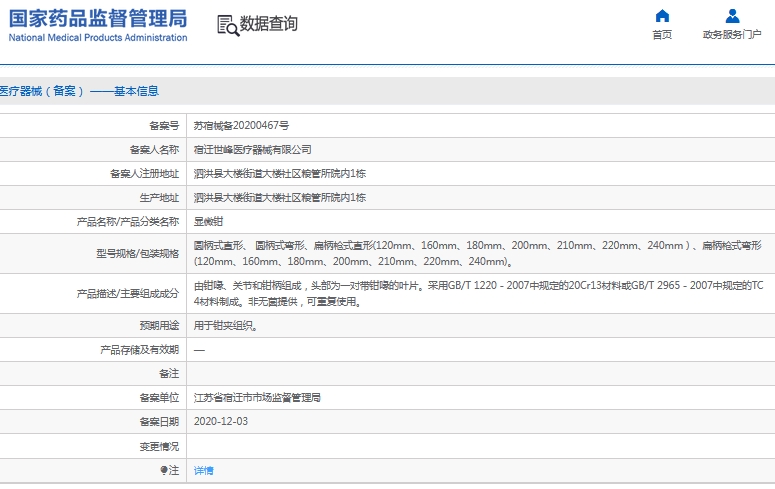Select the company name 宿迁世峰医疗器械有限公司
This screenshot has width=775, height=489.
click(x=253, y=149)
